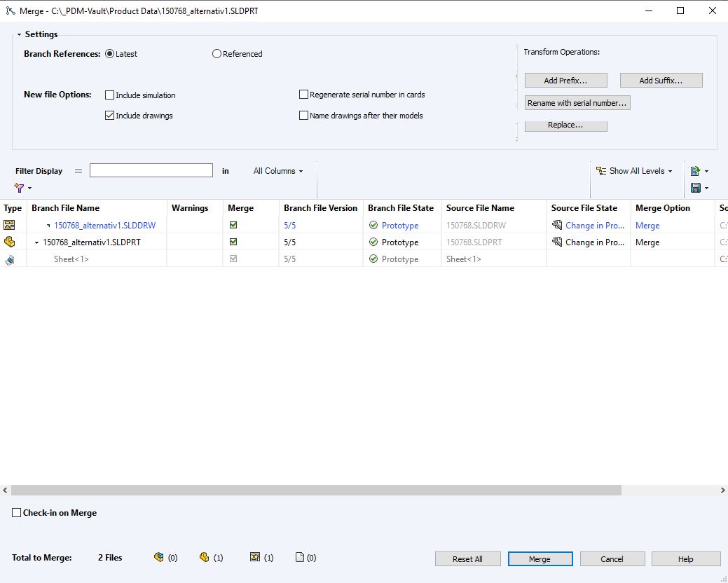Click the Change in Progress icon for 150768.SLDDRW

coord(557,226)
